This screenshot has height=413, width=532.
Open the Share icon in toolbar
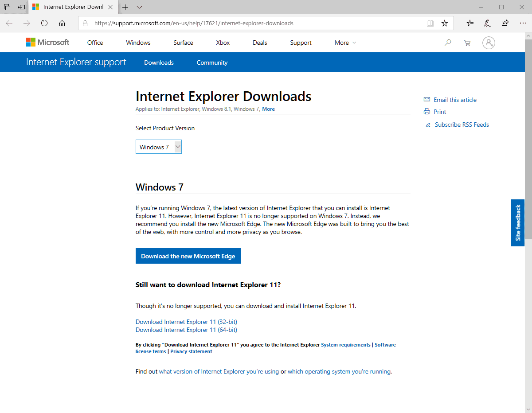[505, 23]
